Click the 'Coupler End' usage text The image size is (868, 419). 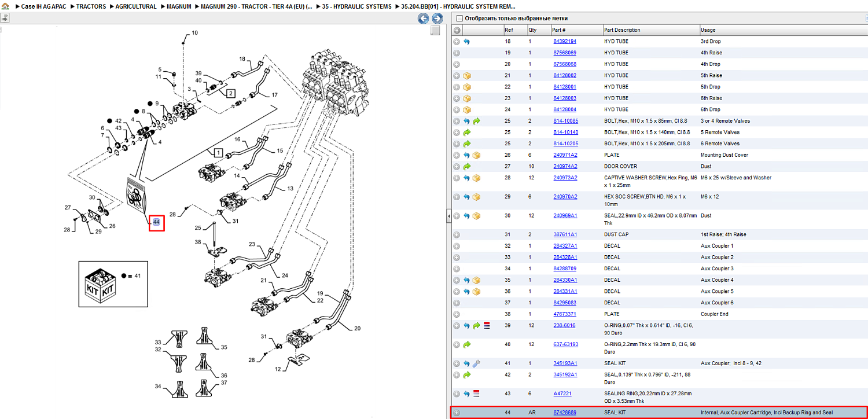[715, 314]
